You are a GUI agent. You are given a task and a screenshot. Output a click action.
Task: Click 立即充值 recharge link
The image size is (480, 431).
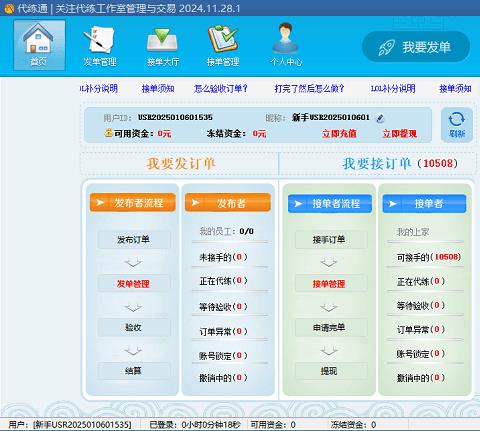point(339,134)
